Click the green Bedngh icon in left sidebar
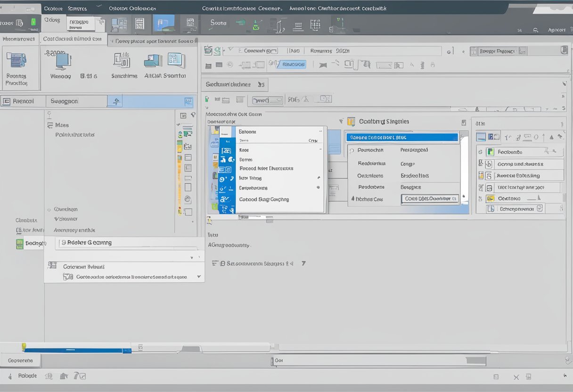This screenshot has width=573, height=392. [20, 243]
